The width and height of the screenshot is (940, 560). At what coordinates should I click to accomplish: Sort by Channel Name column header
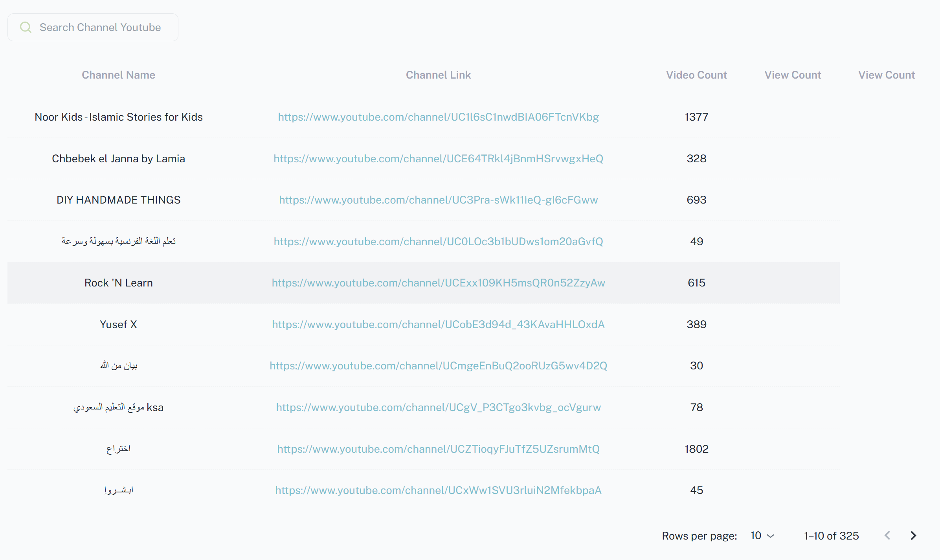pyautogui.click(x=118, y=75)
